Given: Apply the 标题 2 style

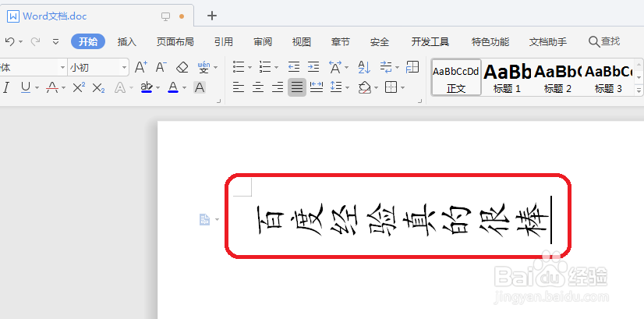Looking at the screenshot, I should tap(557, 78).
